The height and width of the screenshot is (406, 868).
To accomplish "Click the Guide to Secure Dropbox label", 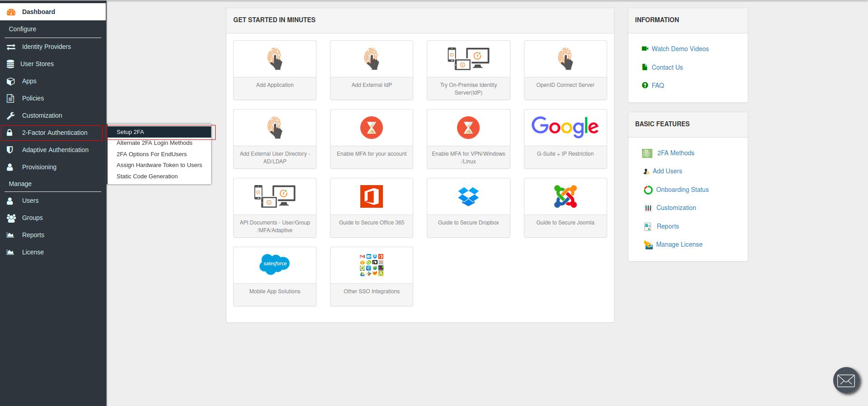I will tap(468, 223).
